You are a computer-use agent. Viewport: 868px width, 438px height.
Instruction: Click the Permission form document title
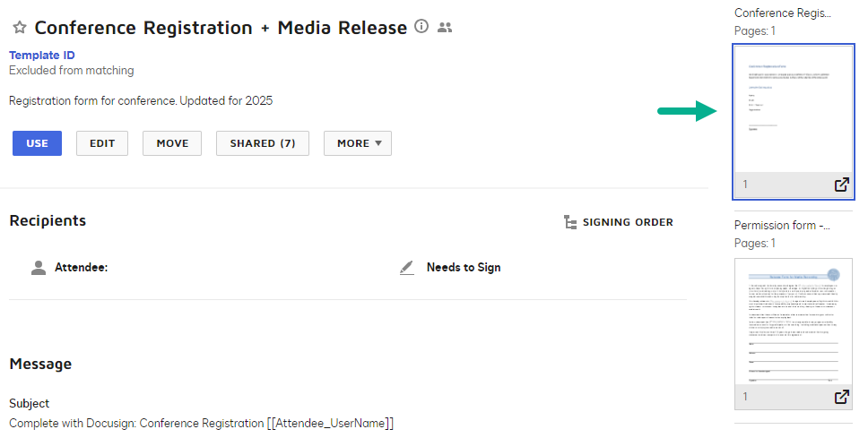[x=782, y=225]
